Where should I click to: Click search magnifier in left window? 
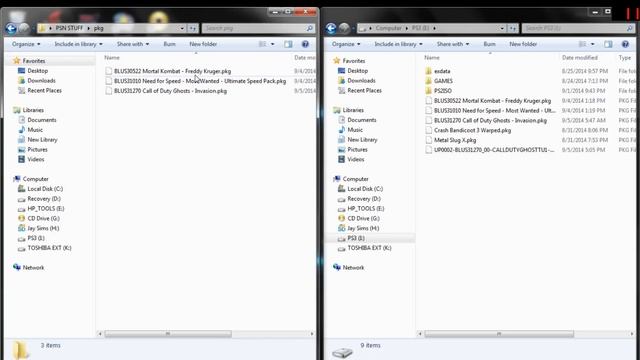(309, 28)
